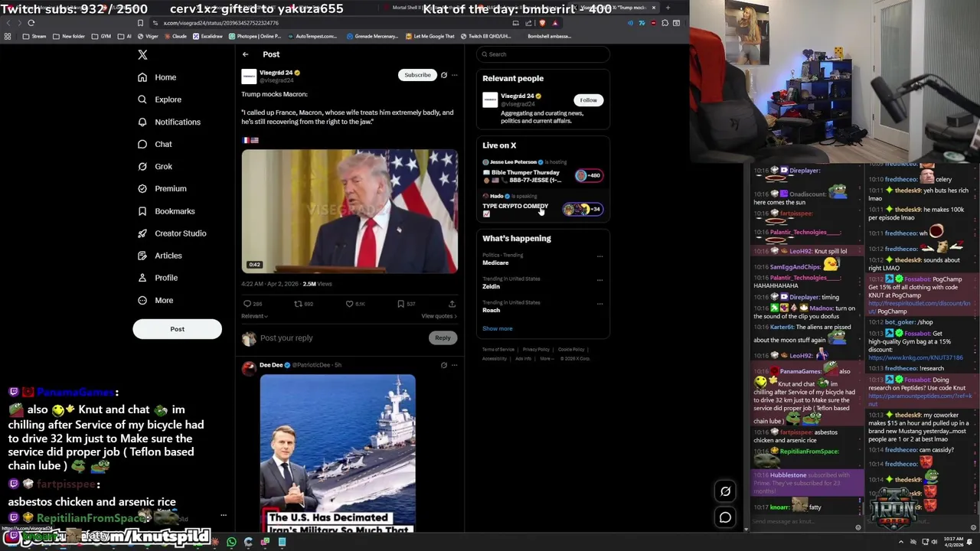Open options for Roach trend

click(x=599, y=304)
